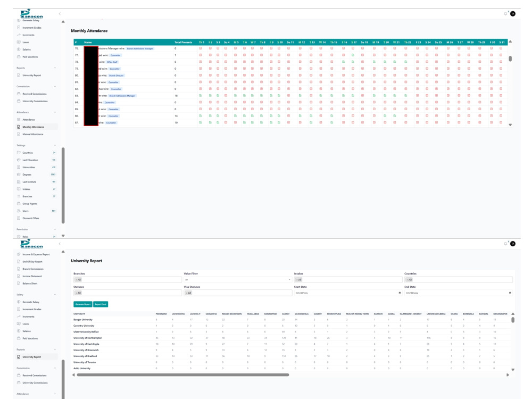Open Income & Expense Report icon
The width and height of the screenshot is (532, 399).
tap(19, 254)
